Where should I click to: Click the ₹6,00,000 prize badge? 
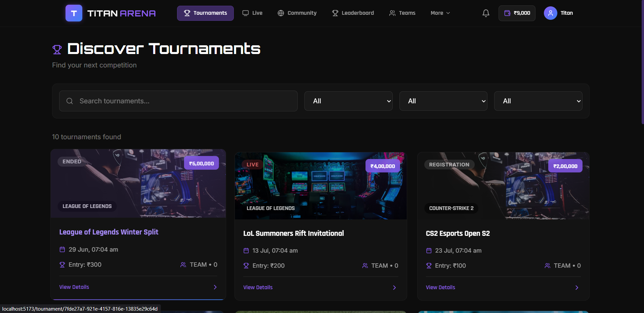pos(202,163)
